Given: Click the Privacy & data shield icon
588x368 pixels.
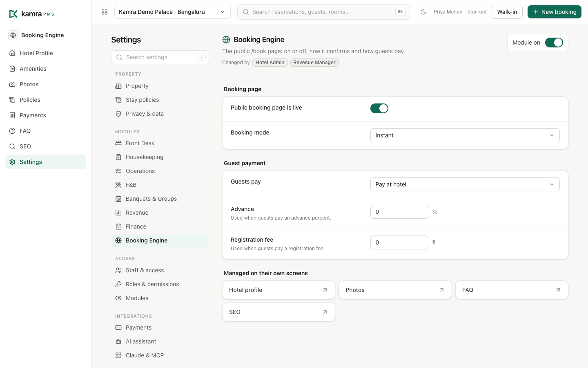Looking at the screenshot, I should click(118, 114).
